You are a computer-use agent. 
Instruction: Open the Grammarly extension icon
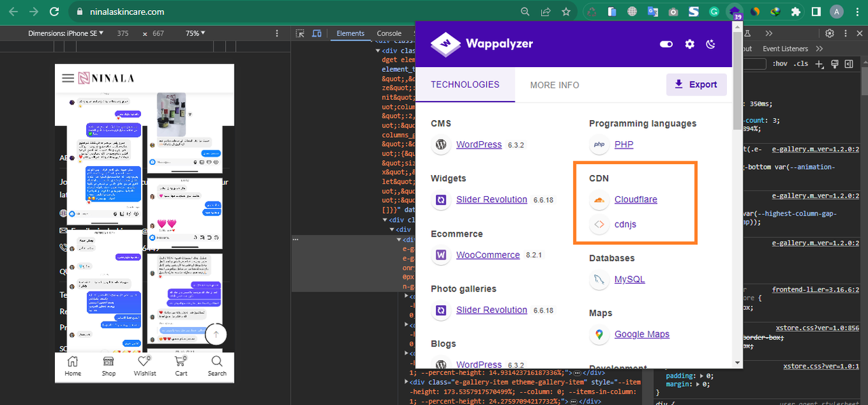click(713, 12)
